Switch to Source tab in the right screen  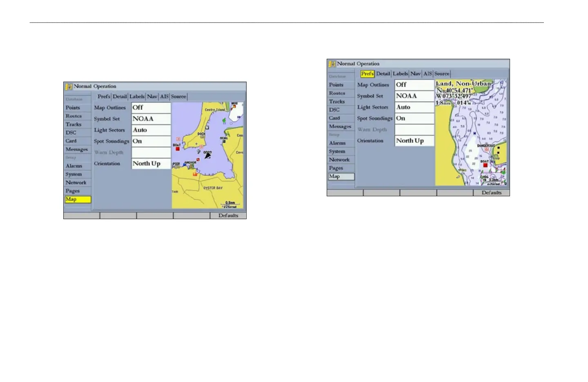pos(442,74)
